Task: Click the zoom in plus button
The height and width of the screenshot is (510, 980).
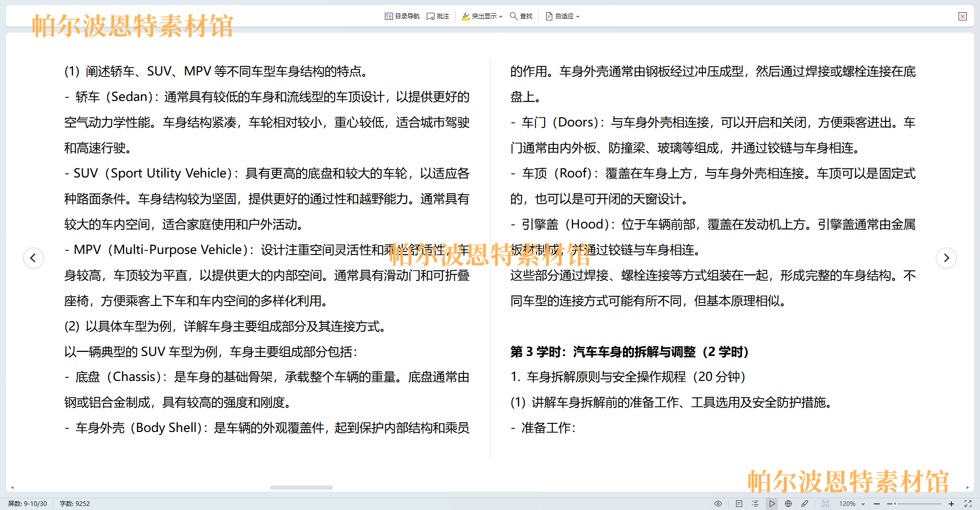Action: click(951, 503)
